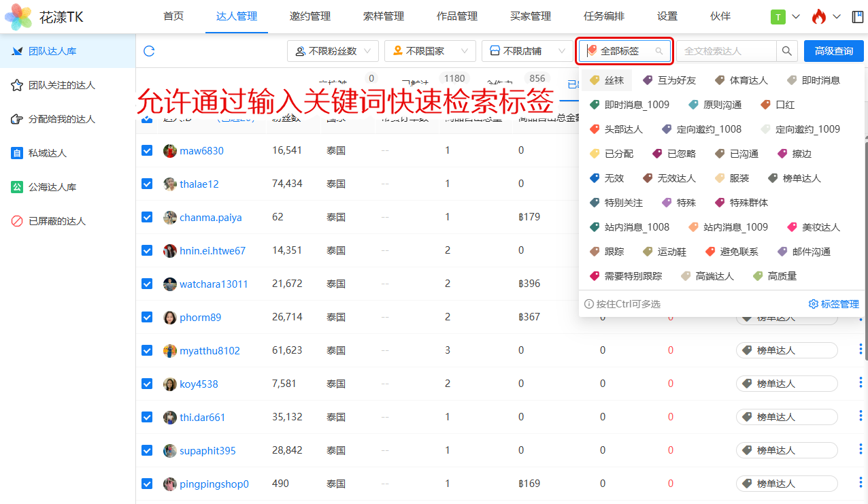Click the magnifier search icon button
Viewport: 868px width, 504px height.
(x=786, y=51)
